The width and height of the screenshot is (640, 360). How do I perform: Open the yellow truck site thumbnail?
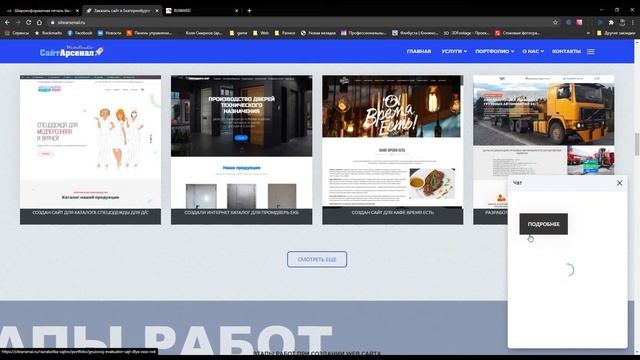pos(544,126)
